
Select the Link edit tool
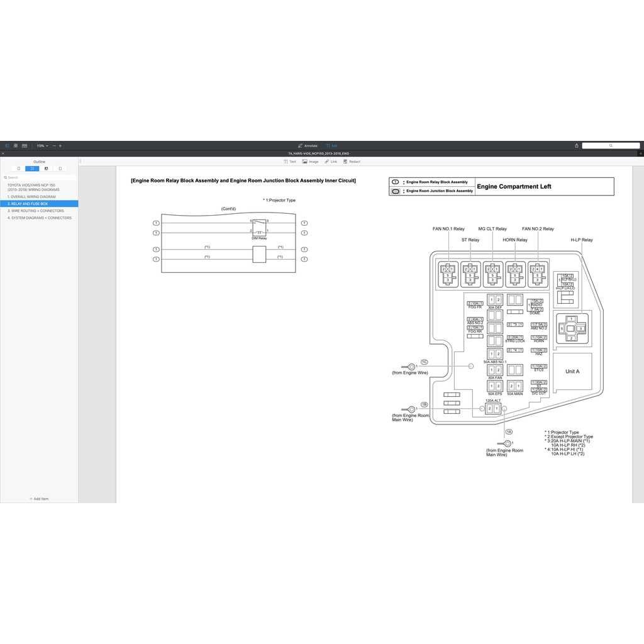tap(331, 162)
